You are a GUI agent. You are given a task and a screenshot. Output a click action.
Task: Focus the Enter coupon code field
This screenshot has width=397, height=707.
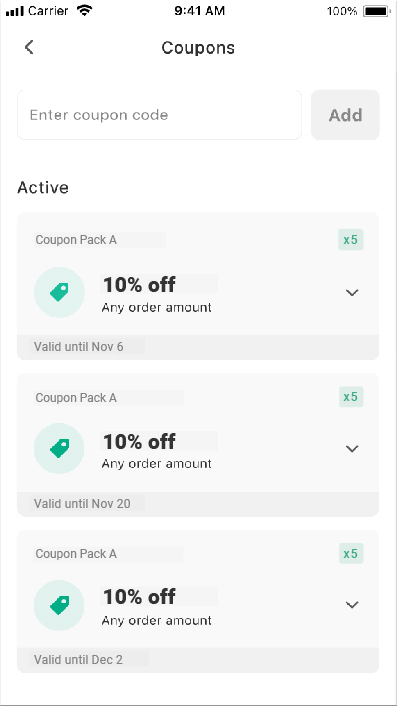point(159,115)
